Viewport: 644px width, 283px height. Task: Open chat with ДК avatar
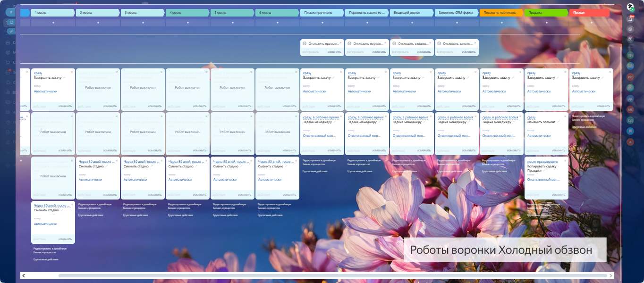(630, 99)
